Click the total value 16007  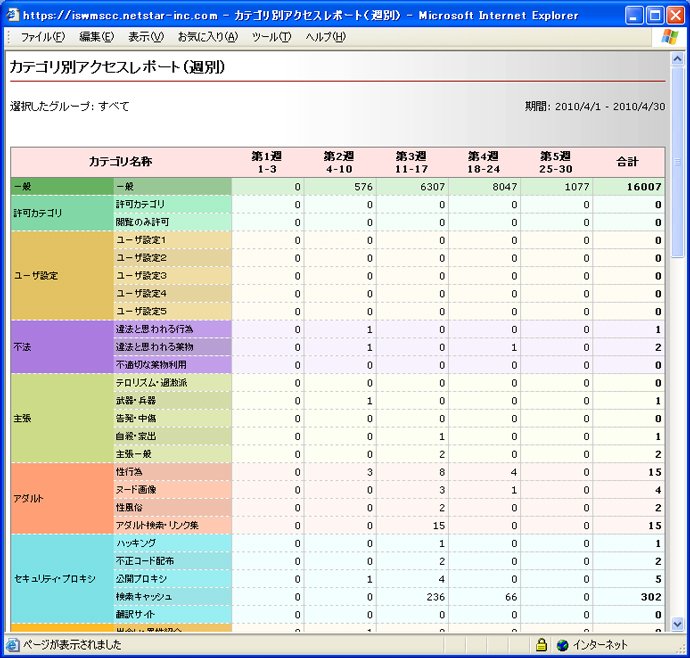(644, 187)
